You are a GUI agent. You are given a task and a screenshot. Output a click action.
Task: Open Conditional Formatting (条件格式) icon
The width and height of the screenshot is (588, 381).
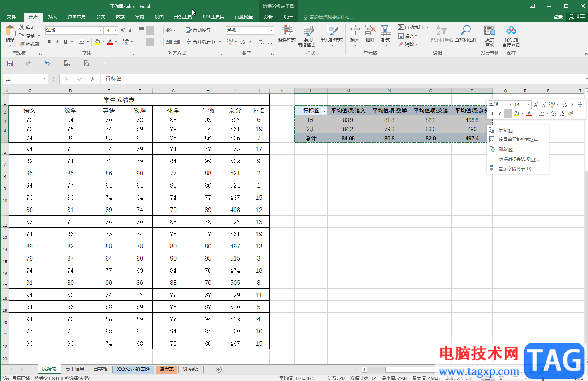287,31
